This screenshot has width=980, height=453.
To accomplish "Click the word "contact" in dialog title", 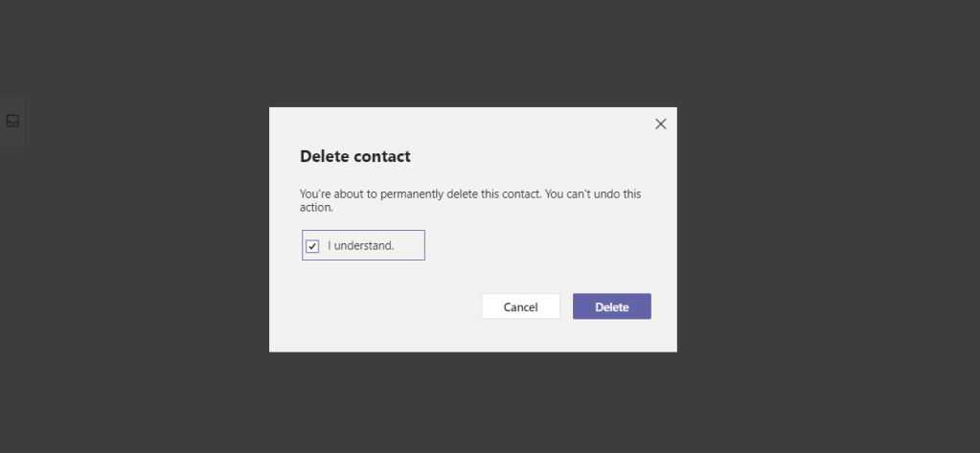I will (381, 156).
